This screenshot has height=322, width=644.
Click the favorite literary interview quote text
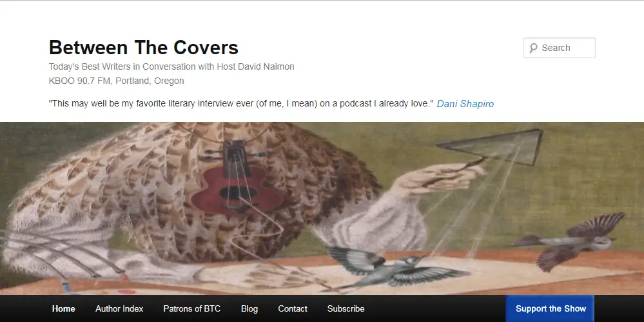click(241, 104)
